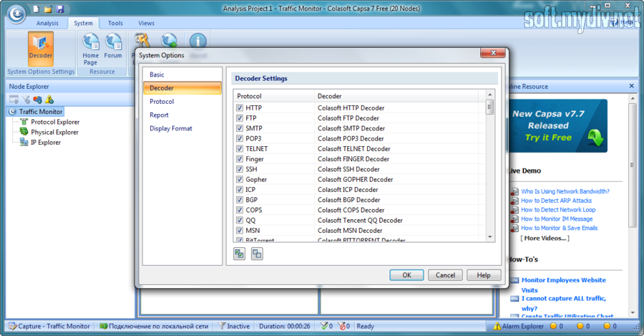Click the New Capsa v7.7 Released banner

click(x=558, y=126)
